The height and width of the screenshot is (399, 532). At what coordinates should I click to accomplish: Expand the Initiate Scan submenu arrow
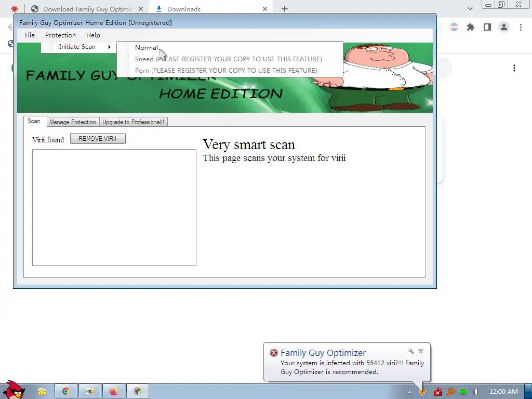(x=109, y=47)
